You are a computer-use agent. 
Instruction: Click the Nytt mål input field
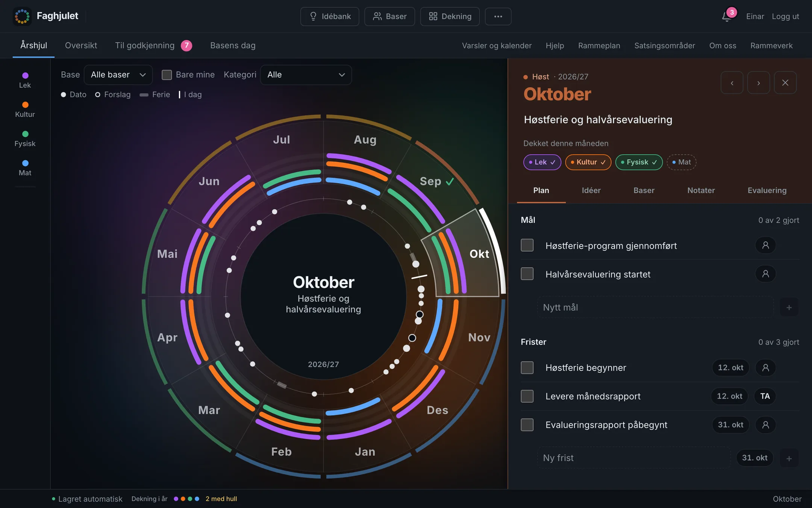tap(655, 307)
